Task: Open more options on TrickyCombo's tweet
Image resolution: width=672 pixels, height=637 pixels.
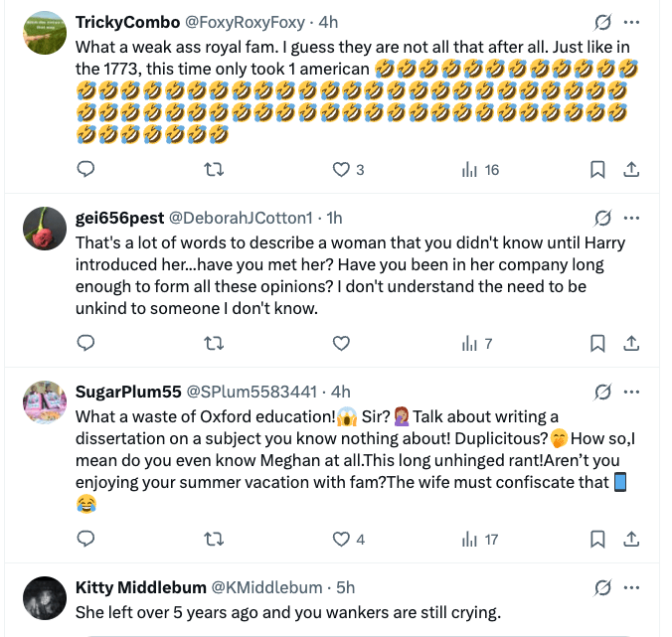Action: 631,22
